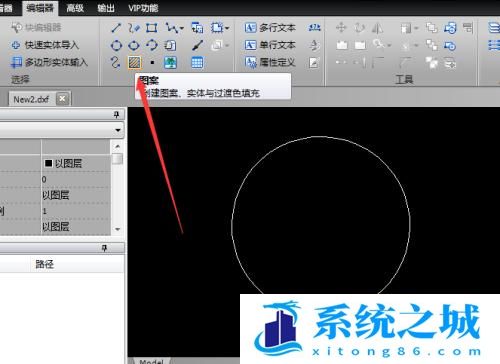500x364 pixels.
Task: Click the overlapping squares copy icon
Action: coord(432,28)
